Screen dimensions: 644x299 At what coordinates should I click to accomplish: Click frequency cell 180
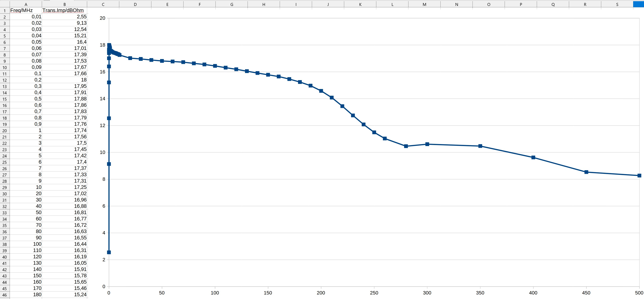click(x=26, y=294)
